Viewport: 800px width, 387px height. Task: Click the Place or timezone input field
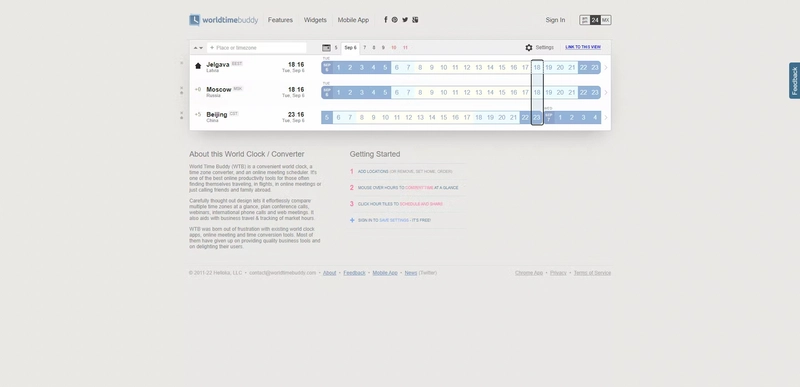pos(257,47)
